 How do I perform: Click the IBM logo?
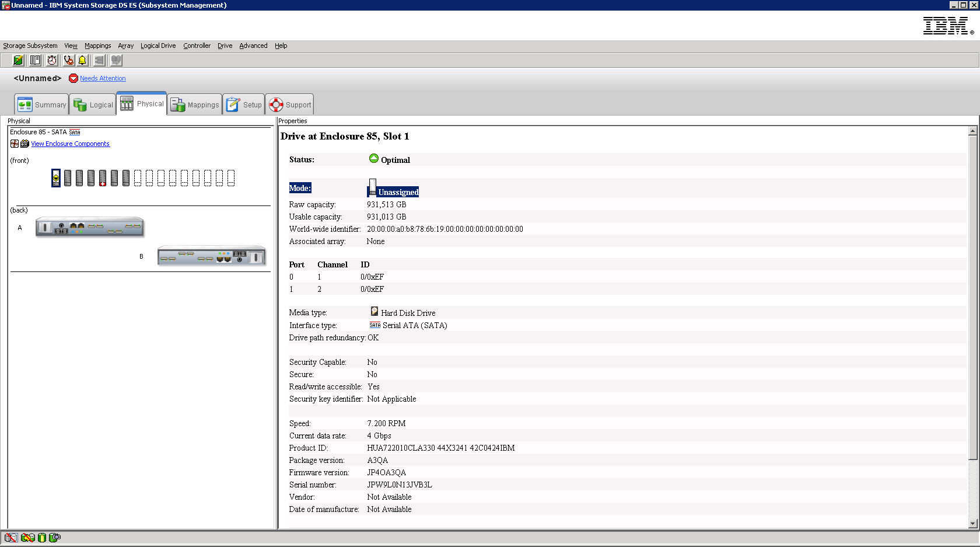(x=948, y=26)
